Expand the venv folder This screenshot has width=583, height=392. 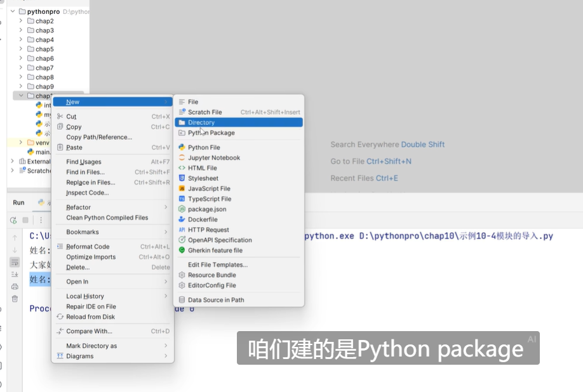click(x=21, y=142)
